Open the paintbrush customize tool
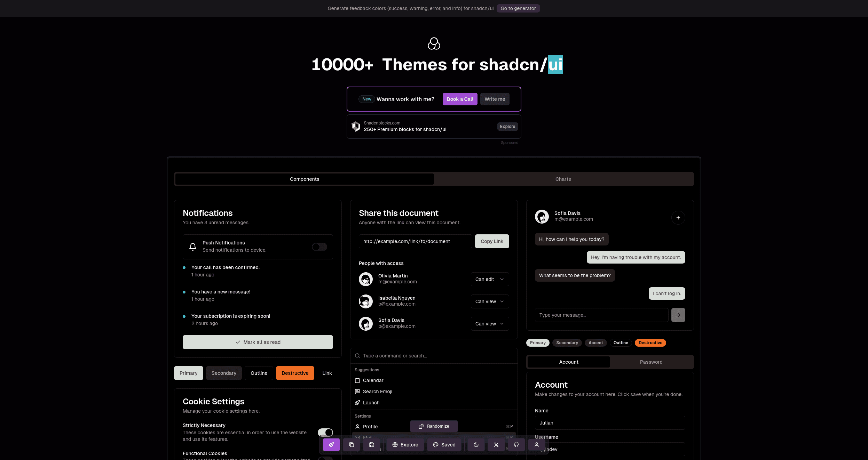The width and height of the screenshot is (868, 460). click(331, 445)
